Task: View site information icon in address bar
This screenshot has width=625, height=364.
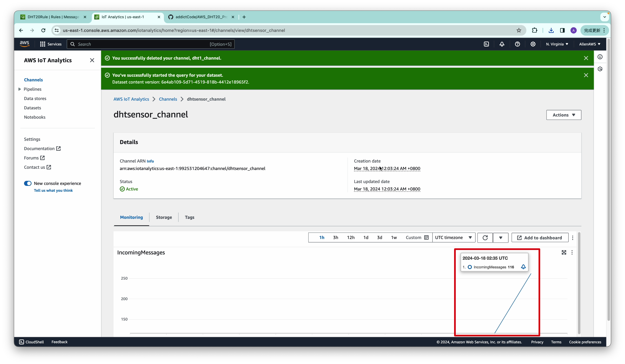Action: [57, 30]
